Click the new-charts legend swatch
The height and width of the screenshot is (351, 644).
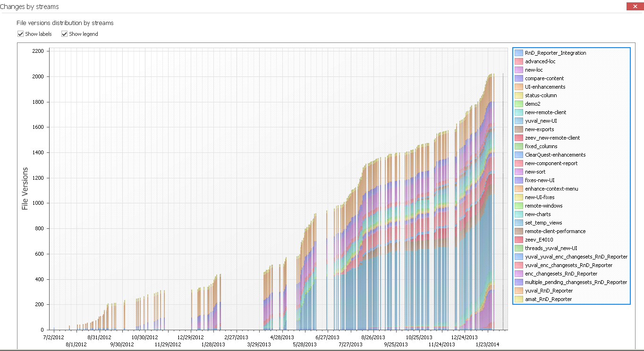pos(518,214)
